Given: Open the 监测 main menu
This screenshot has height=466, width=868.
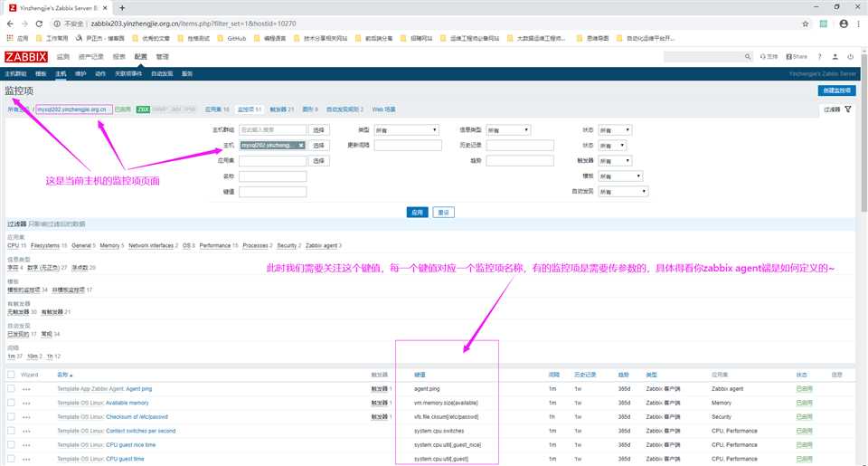Looking at the screenshot, I should (62, 56).
